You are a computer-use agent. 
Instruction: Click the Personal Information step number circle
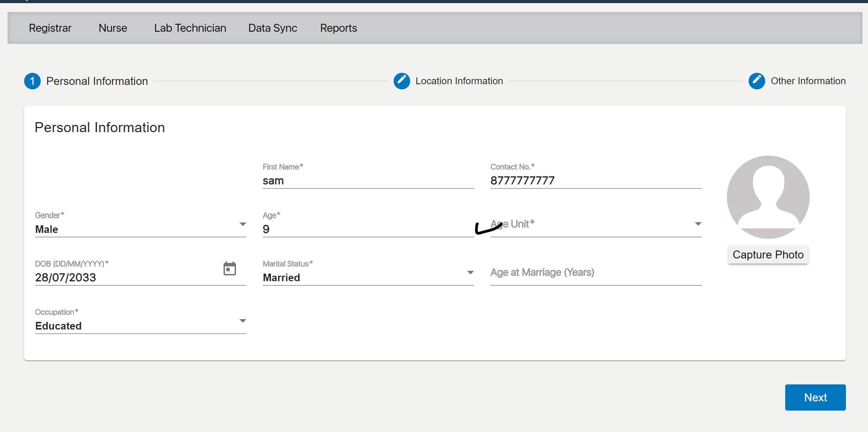32,81
